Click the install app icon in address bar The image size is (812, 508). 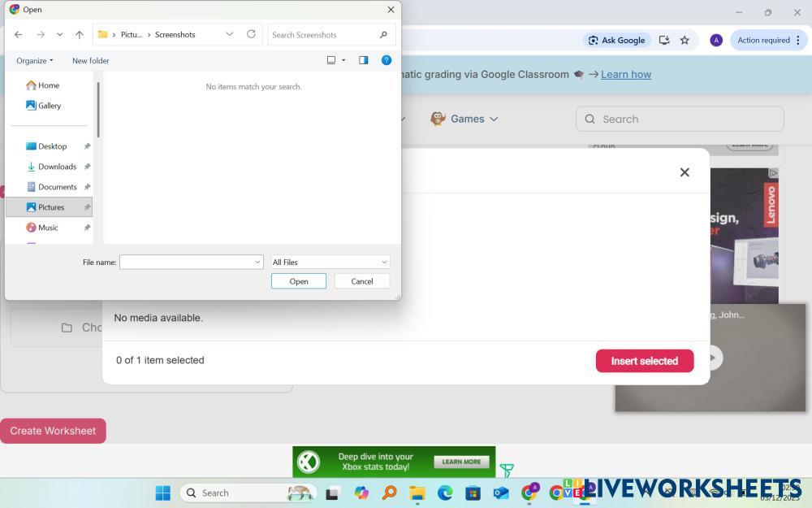click(x=664, y=40)
